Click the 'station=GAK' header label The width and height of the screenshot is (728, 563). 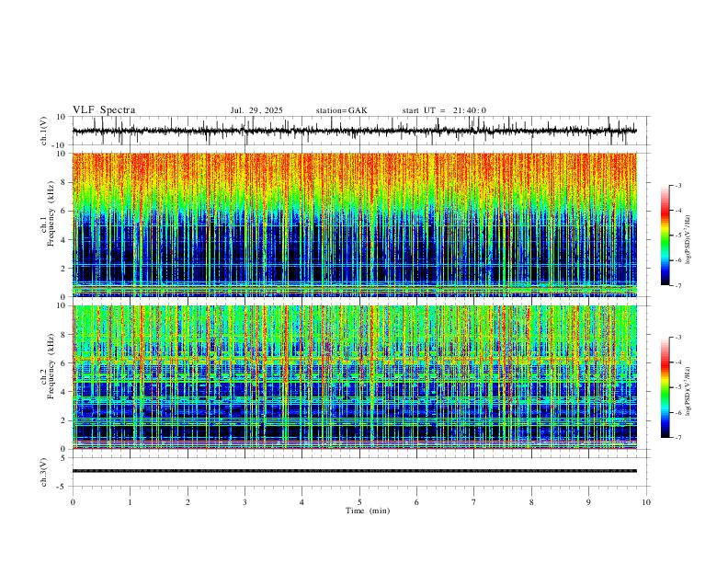coord(342,110)
